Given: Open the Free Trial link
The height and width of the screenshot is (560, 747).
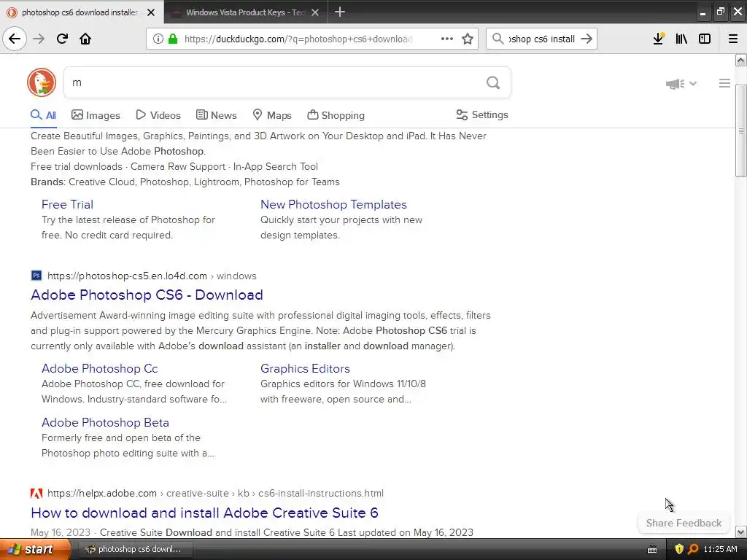Looking at the screenshot, I should [67, 204].
